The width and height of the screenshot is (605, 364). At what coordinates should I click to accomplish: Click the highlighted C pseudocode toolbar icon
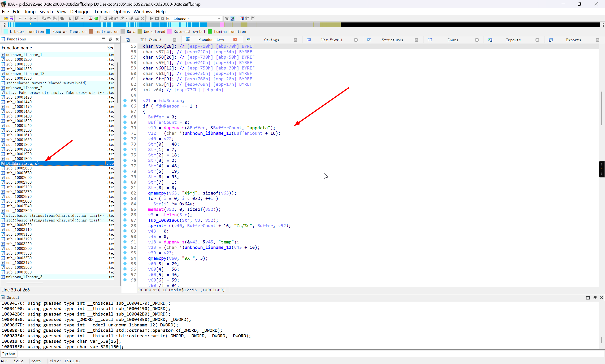pyautogui.click(x=233, y=18)
